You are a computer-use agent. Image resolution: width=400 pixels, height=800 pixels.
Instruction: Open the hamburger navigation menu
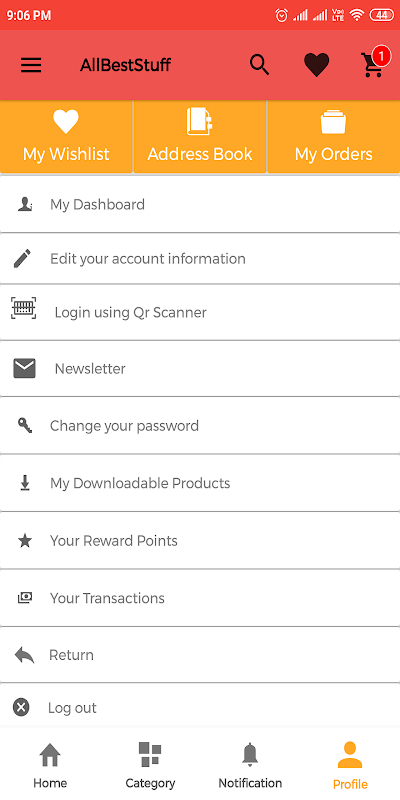(x=31, y=65)
